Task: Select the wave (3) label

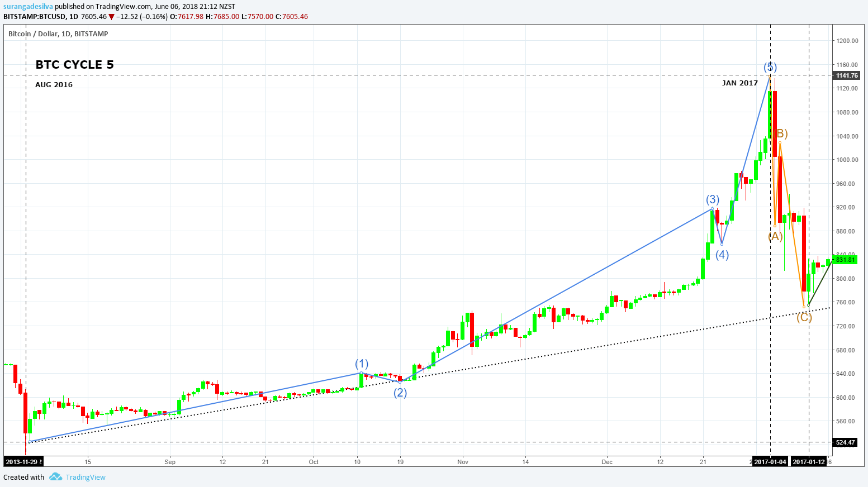Action: click(713, 199)
